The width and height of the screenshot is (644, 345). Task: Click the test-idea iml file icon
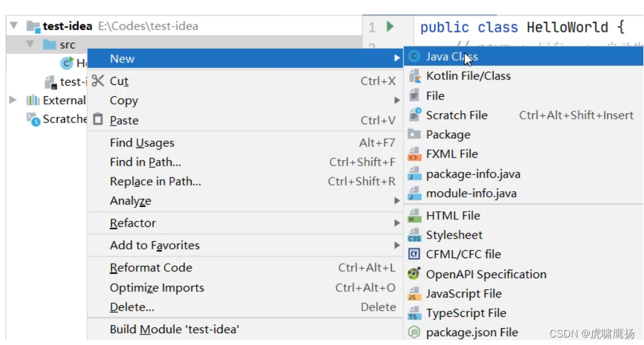[x=51, y=82]
